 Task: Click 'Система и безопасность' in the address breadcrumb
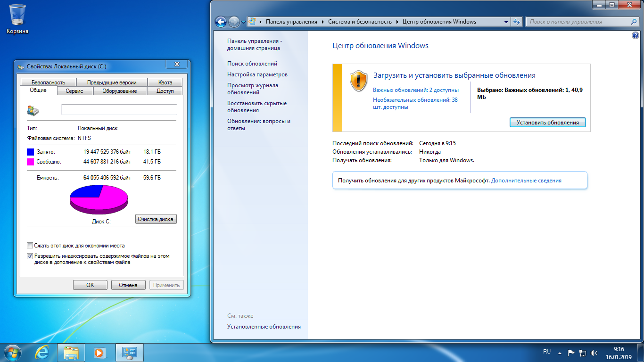[x=360, y=22]
